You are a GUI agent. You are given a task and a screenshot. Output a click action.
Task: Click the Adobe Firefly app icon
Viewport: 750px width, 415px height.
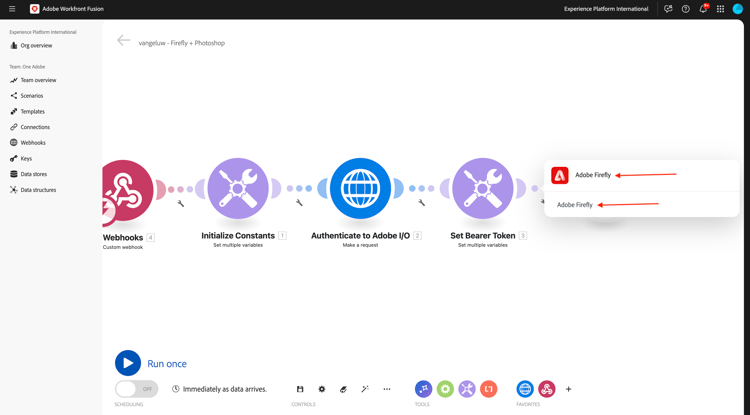pos(560,175)
